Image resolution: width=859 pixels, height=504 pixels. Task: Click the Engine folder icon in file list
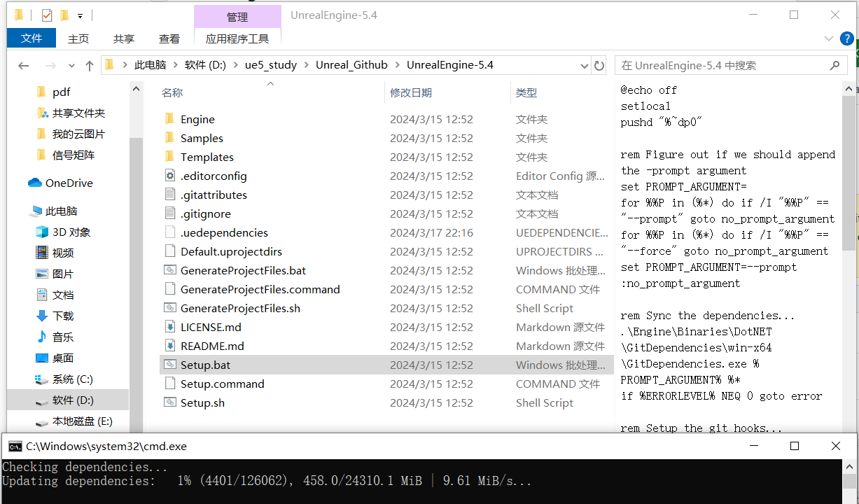(x=169, y=119)
